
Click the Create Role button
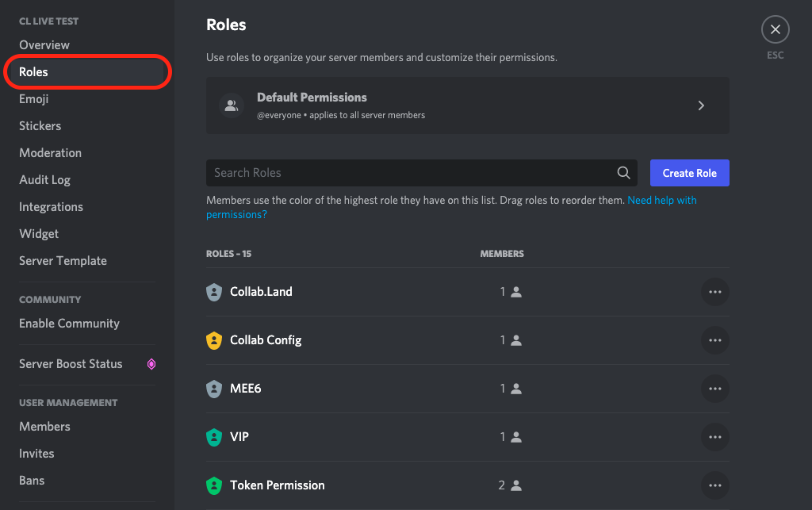tap(689, 172)
